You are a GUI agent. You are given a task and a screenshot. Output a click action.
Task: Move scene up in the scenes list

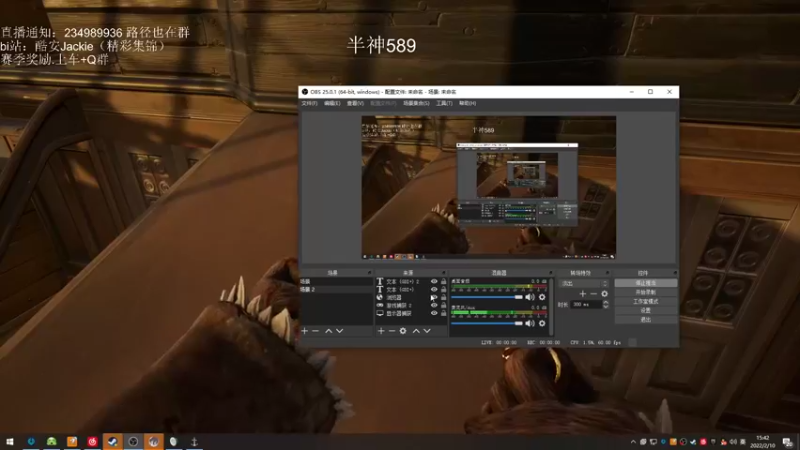[329, 331]
